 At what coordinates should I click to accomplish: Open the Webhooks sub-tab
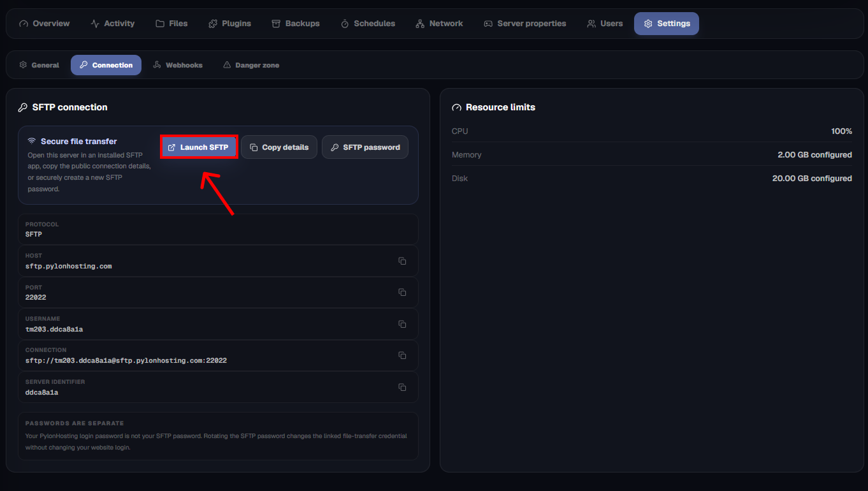[x=178, y=65]
